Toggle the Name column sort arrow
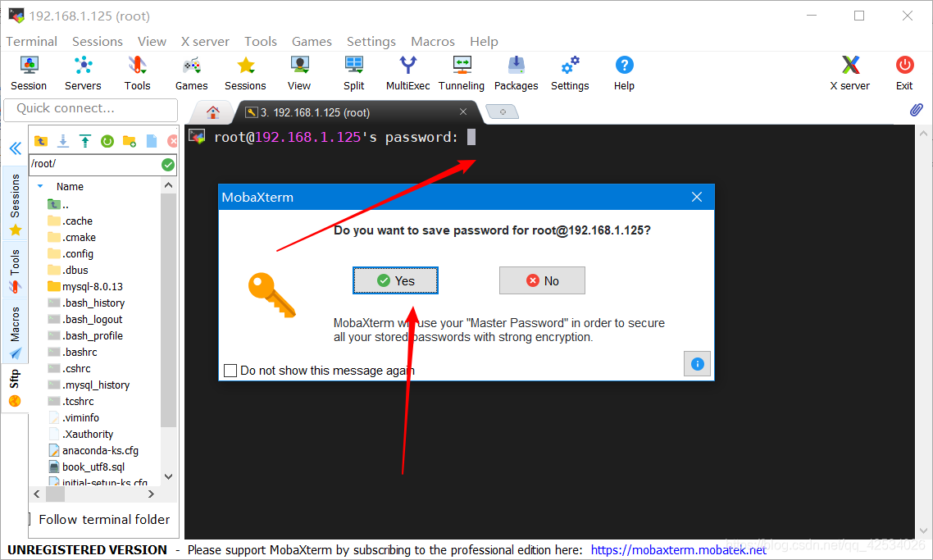This screenshot has height=560, width=933. [x=40, y=186]
